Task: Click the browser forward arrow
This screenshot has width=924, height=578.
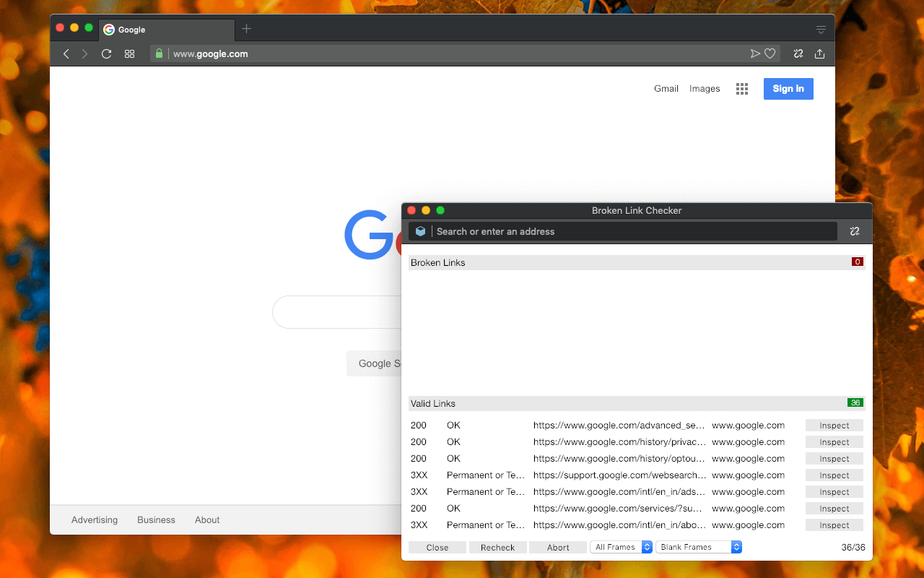Action: pyautogui.click(x=85, y=53)
